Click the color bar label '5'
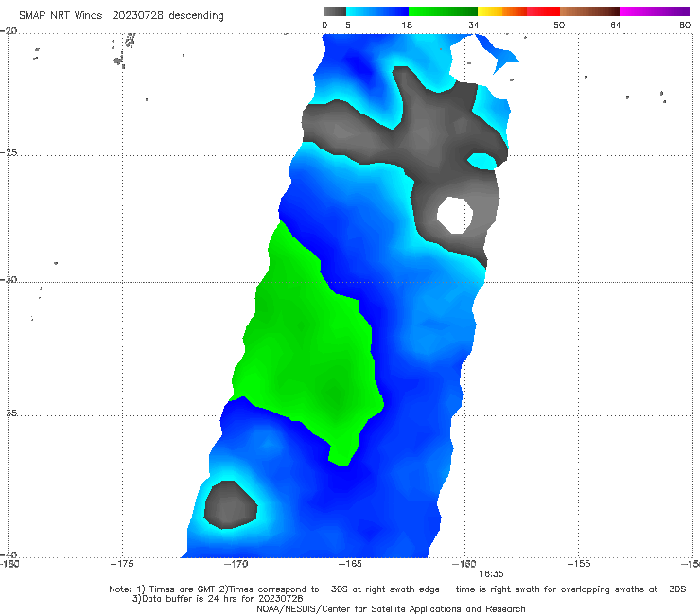The image size is (700, 615). tap(348, 25)
